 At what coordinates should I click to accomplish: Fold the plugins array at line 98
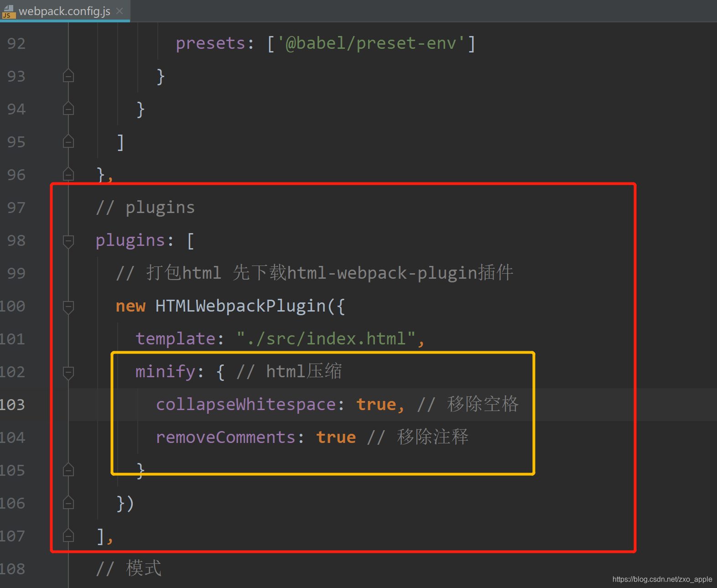click(x=68, y=241)
